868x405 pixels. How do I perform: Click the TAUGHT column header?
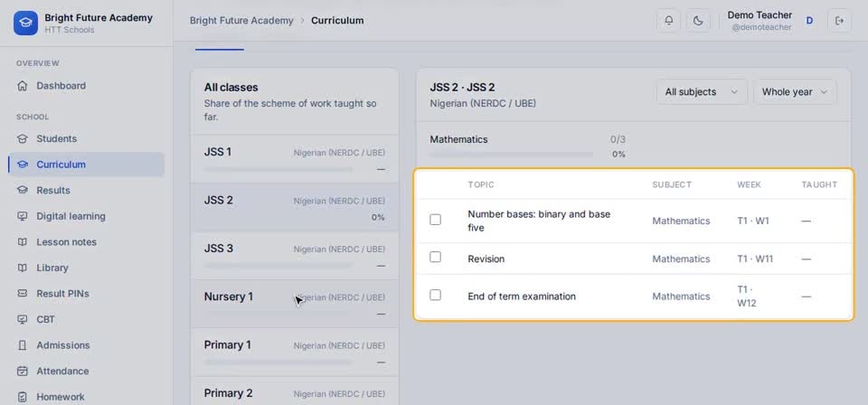pos(819,184)
